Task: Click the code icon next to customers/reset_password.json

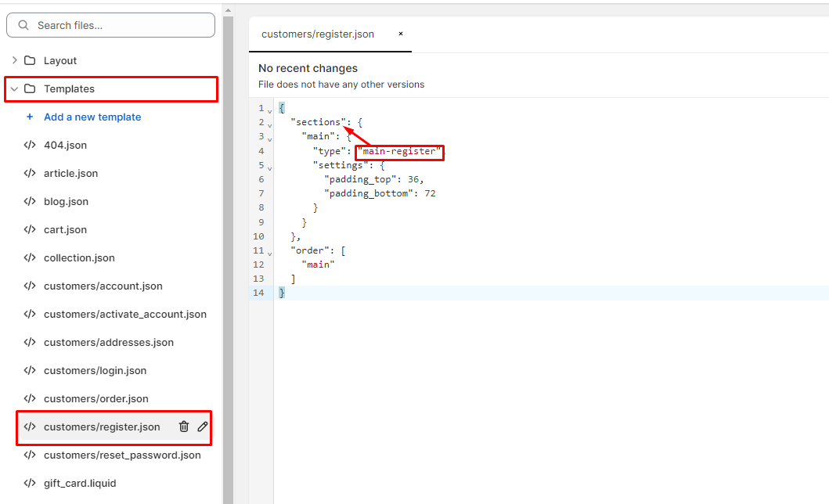Action: [x=30, y=455]
